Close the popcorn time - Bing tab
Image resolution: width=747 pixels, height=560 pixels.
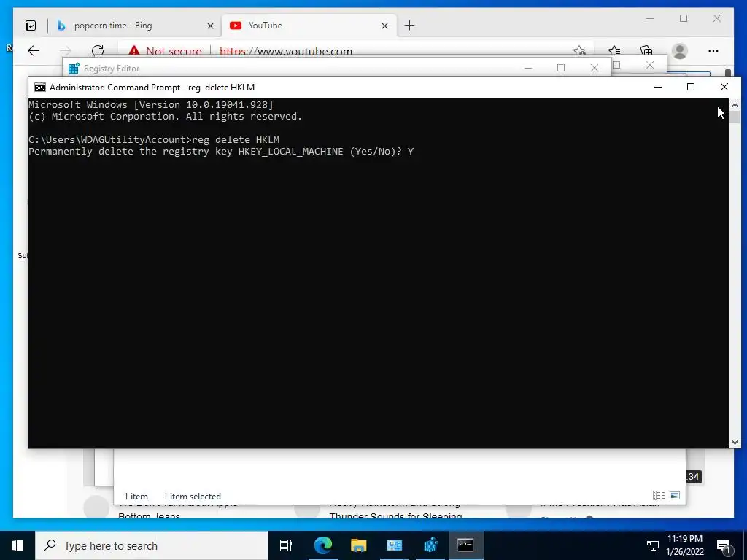coord(210,26)
